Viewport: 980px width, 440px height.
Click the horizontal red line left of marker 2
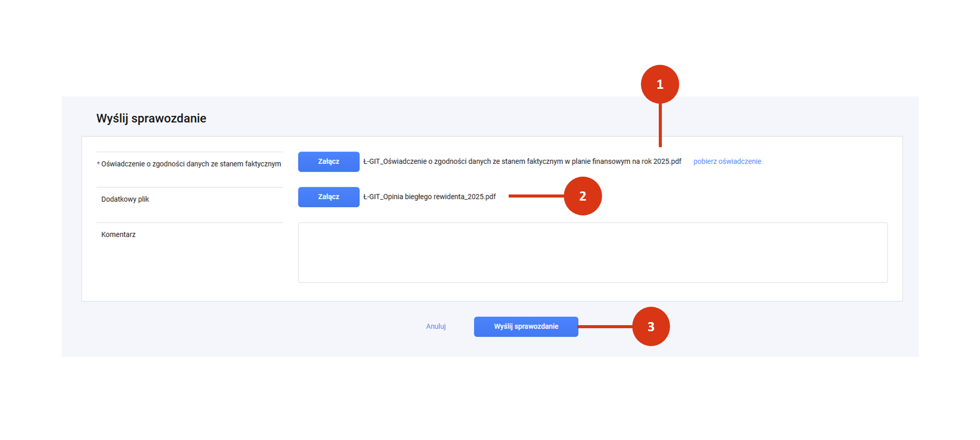537,196
